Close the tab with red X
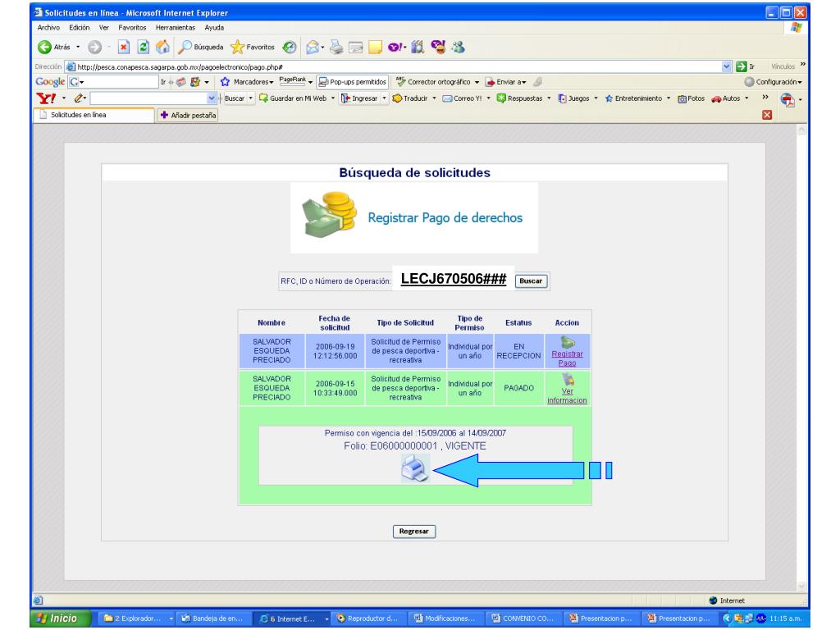 (x=767, y=115)
